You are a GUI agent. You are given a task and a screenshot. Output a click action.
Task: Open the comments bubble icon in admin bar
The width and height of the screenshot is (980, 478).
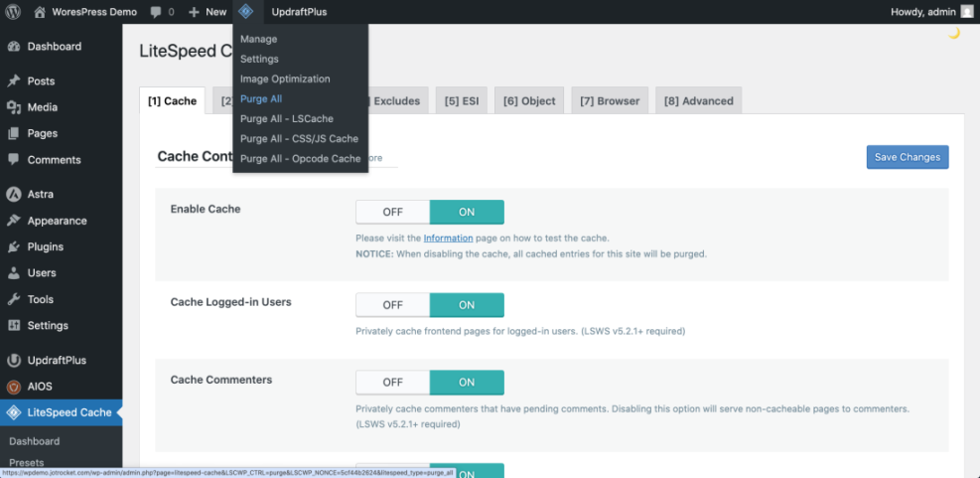[x=156, y=12]
